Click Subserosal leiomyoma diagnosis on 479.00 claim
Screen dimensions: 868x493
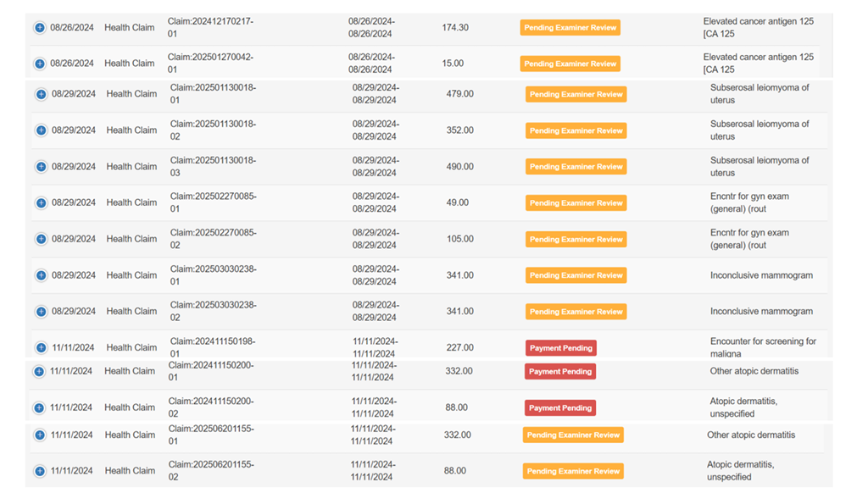759,94
